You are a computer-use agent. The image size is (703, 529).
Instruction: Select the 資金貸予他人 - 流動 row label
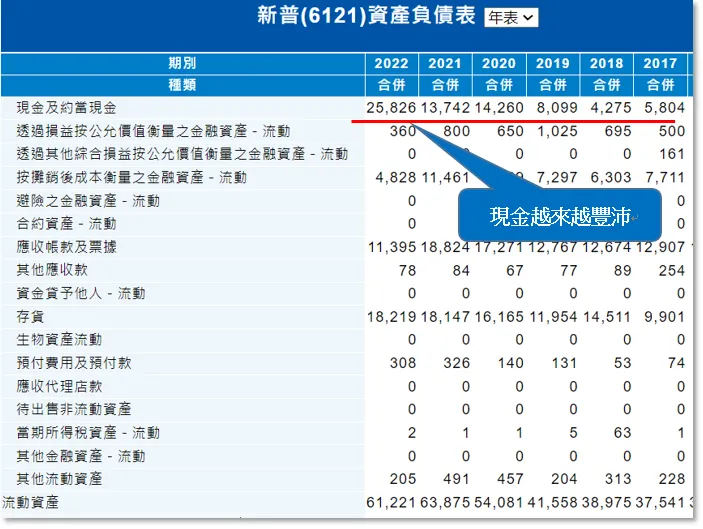point(81,294)
